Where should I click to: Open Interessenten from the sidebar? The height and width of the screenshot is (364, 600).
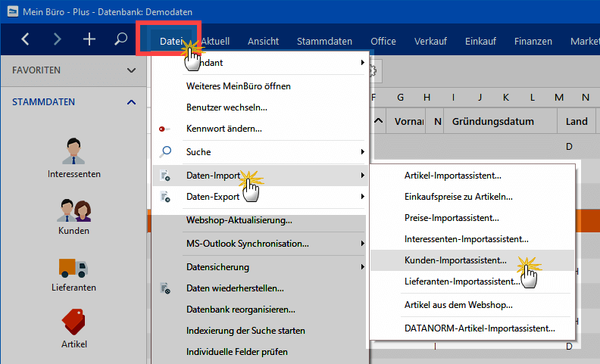pyautogui.click(x=73, y=158)
